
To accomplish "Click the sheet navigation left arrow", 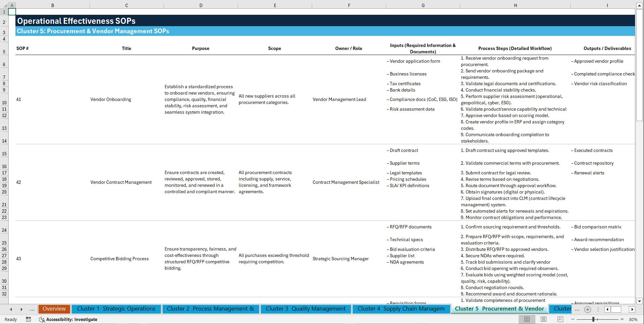I will 11,309.
